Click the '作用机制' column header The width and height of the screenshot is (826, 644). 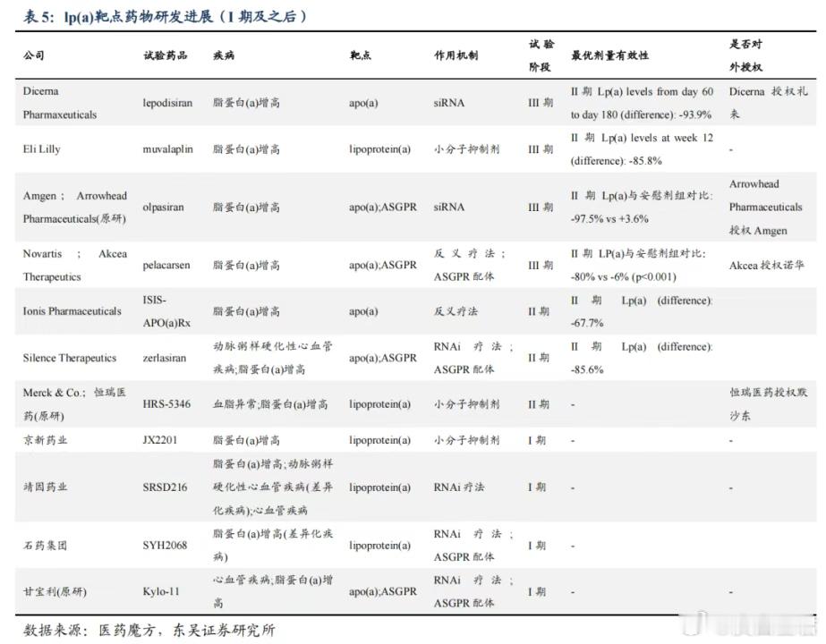click(456, 55)
